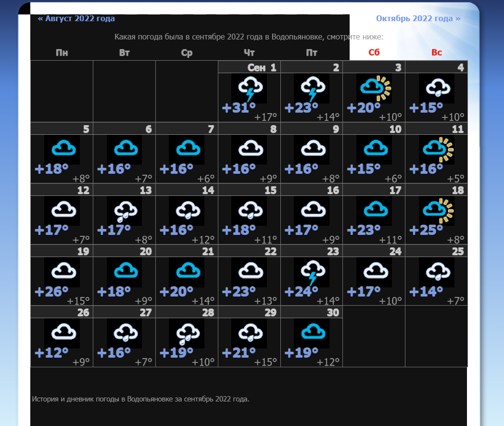Open the August 2022 previous month link
504x426 pixels.
point(76,19)
